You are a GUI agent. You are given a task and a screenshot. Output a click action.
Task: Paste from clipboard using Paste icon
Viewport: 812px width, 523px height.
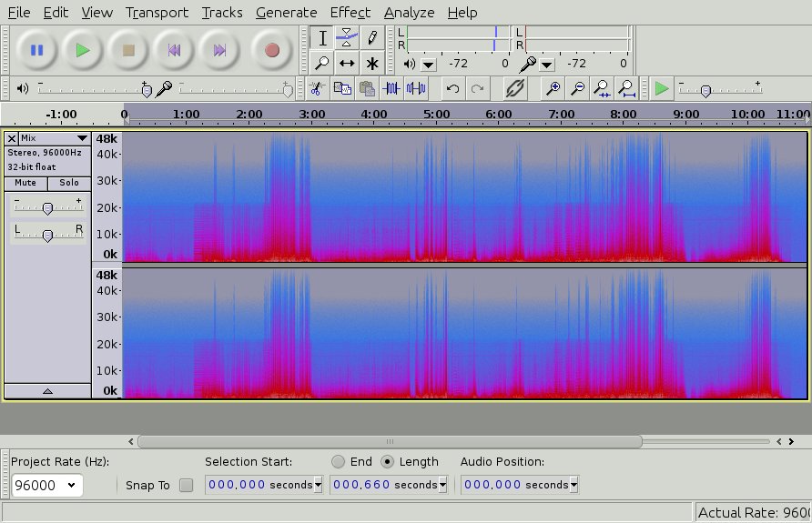click(367, 88)
